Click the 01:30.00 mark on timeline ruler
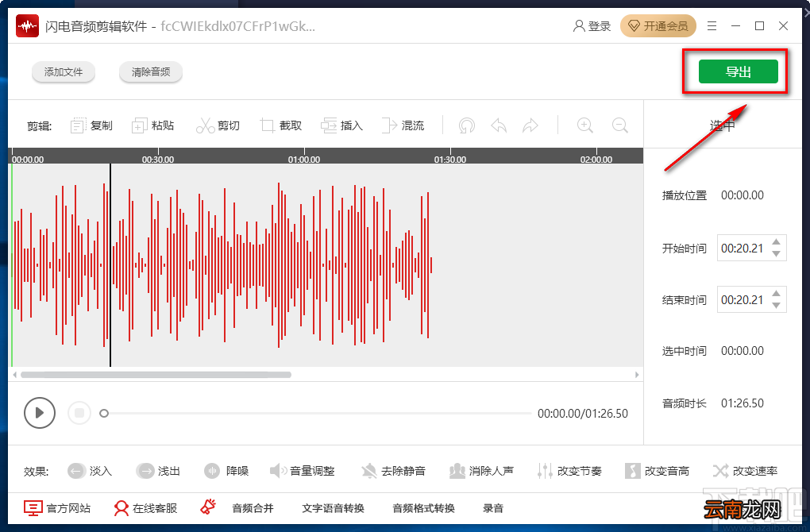Viewport: 810px width, 532px height. click(x=450, y=160)
